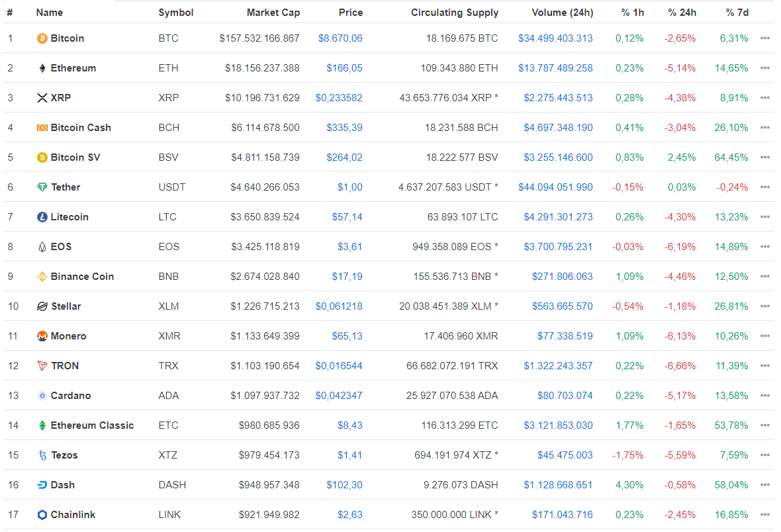Screen dimensions: 781x532
Task: Open the Bitcoin Cash name link
Action: pos(81,128)
